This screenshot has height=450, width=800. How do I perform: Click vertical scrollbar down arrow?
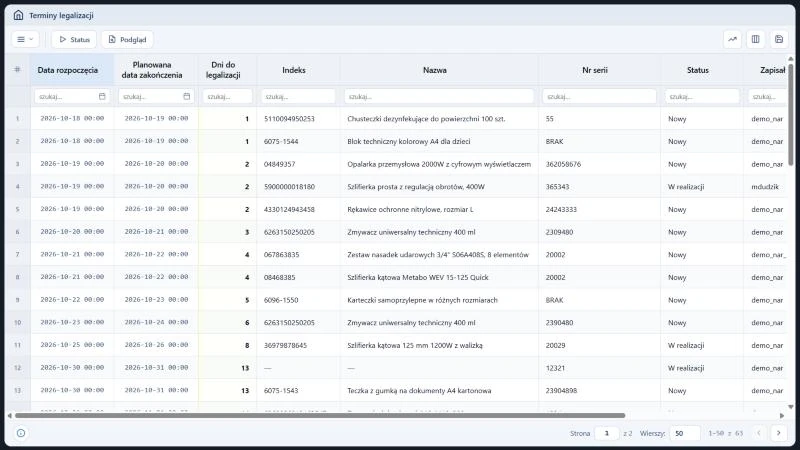pos(791,407)
